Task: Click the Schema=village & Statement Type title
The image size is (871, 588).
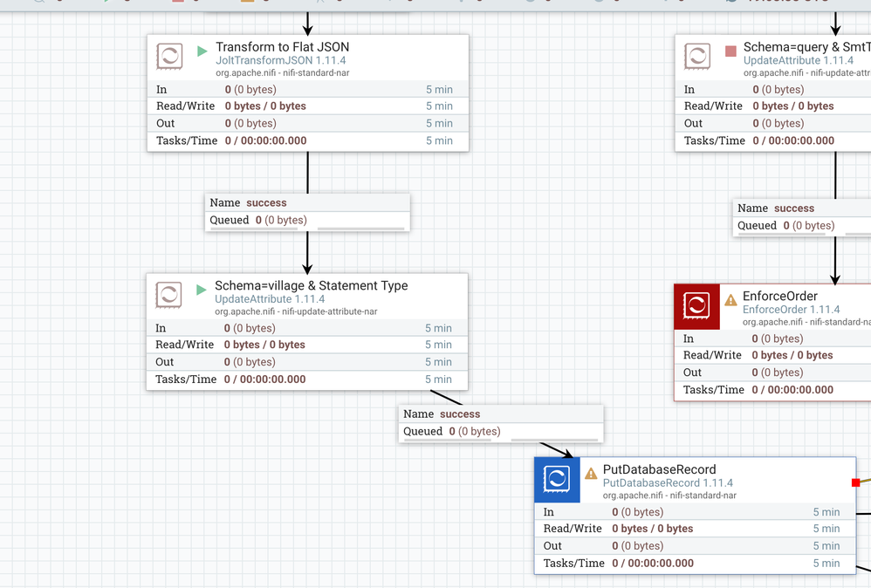Action: [x=311, y=286]
